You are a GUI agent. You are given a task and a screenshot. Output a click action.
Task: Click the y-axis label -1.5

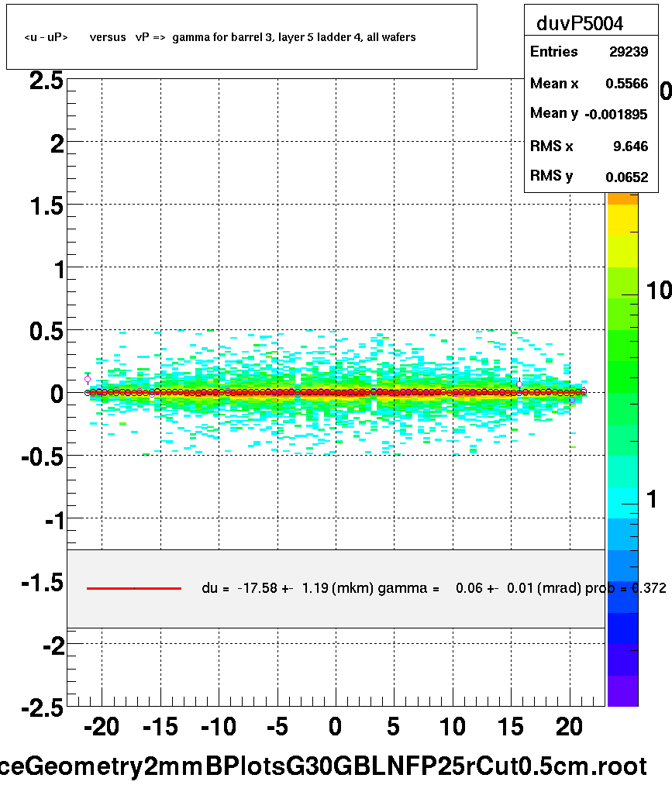tap(43, 583)
